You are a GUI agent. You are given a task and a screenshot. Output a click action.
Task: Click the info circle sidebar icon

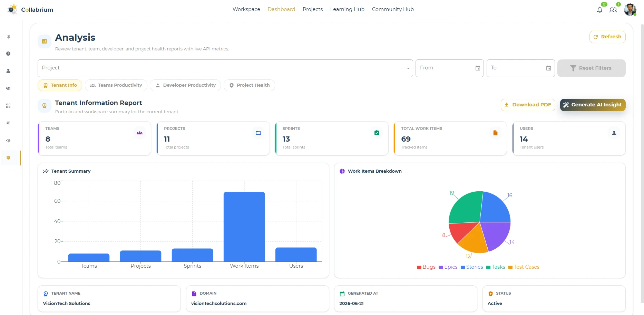[8, 54]
